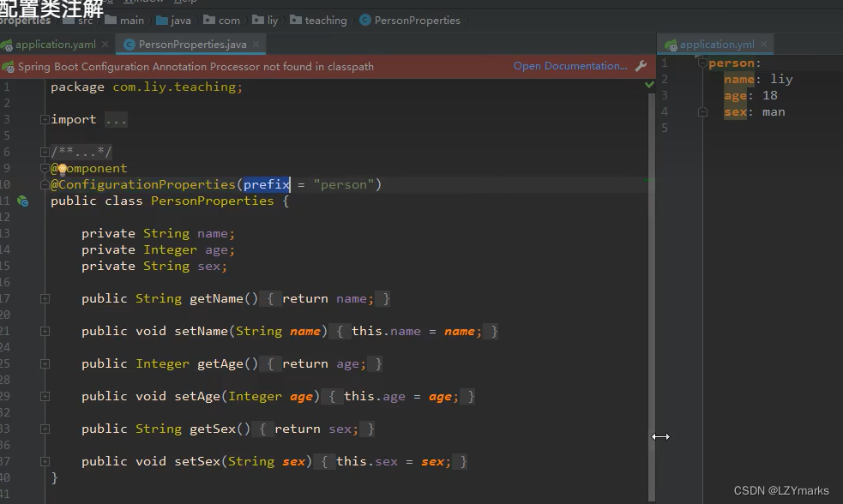Image resolution: width=843 pixels, height=504 pixels.
Task: Expand the getSex method fold
Action: tap(45, 429)
